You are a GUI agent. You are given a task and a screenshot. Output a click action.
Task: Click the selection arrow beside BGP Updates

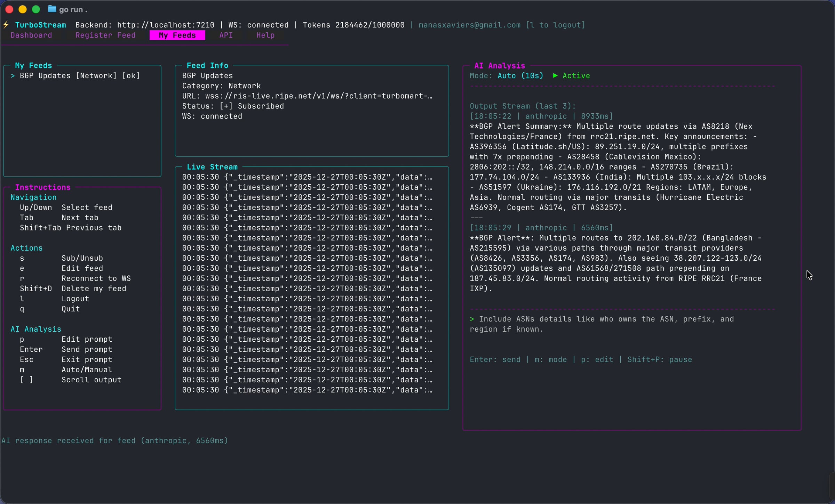pos(13,76)
